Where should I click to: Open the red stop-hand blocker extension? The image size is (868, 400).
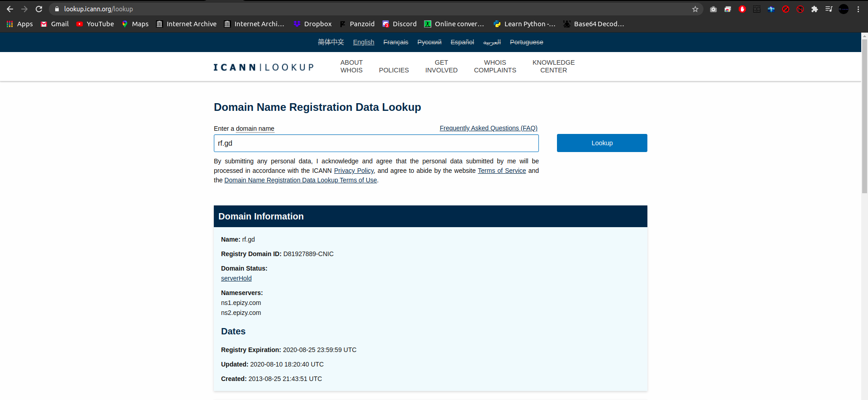tap(742, 9)
